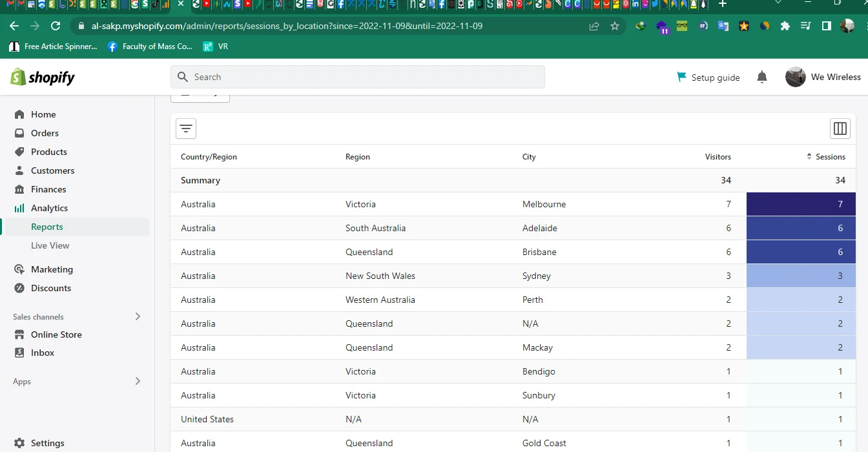Image resolution: width=868 pixels, height=452 pixels.
Task: Go to Live View in sidebar
Action: coord(50,245)
